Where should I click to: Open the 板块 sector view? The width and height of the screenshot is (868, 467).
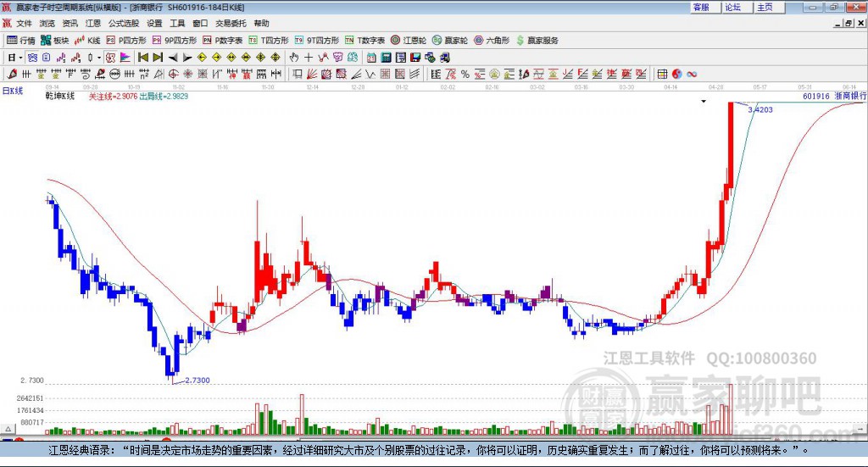(x=55, y=41)
